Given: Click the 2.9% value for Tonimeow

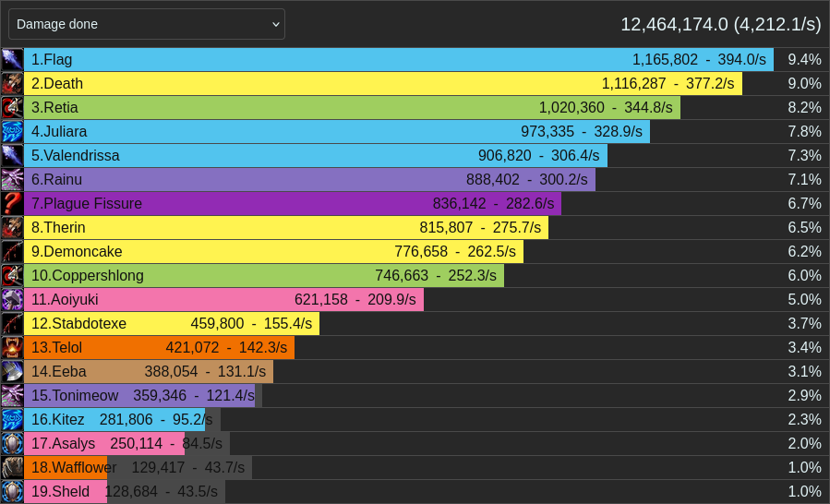Looking at the screenshot, I should [804, 395].
